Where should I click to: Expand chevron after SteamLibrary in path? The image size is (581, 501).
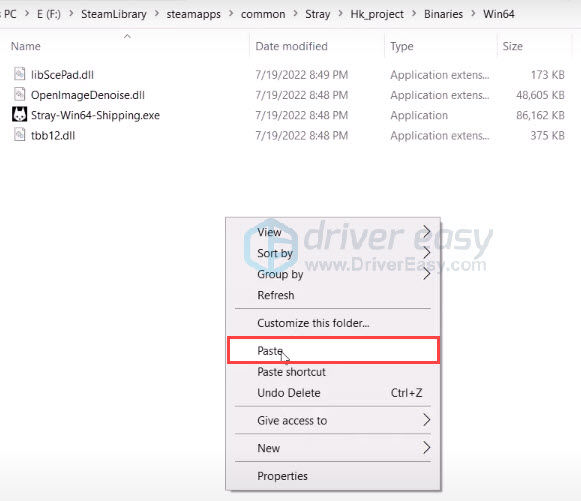(x=157, y=14)
